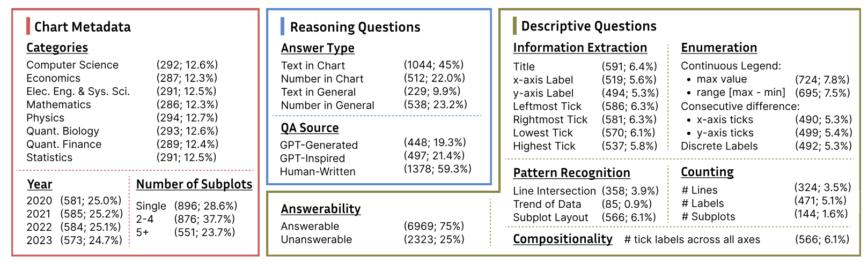Click the Answerability heading
This screenshot has width=868, height=264.
tap(320, 209)
